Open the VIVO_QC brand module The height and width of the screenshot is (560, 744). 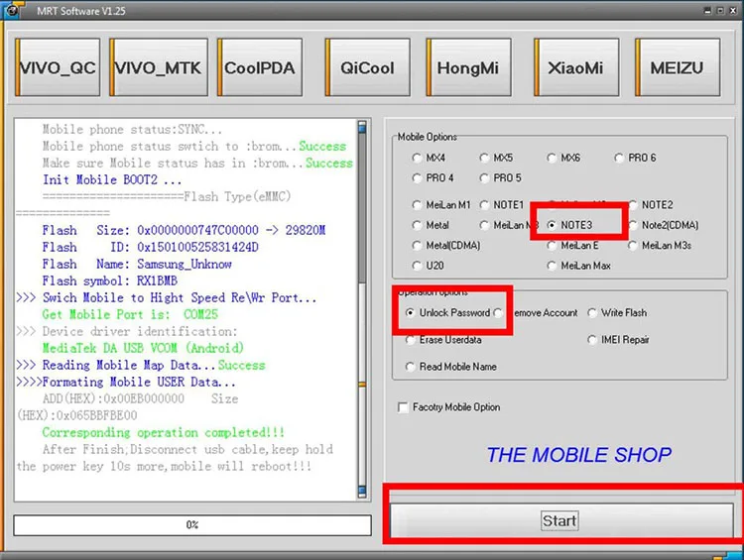tap(58, 67)
